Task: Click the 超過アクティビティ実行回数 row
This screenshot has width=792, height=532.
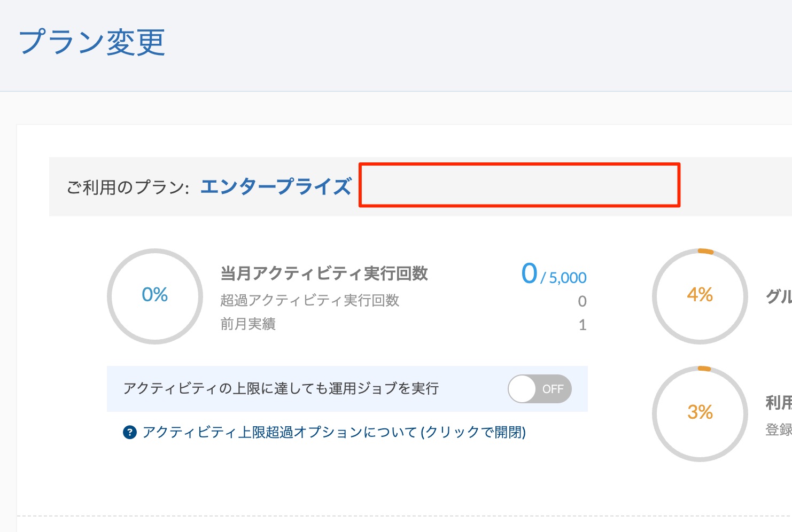Action: pyautogui.click(x=403, y=301)
